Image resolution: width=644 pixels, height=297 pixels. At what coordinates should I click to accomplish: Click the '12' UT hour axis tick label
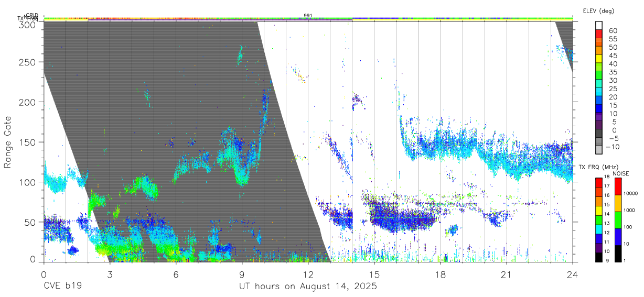[308, 274]
